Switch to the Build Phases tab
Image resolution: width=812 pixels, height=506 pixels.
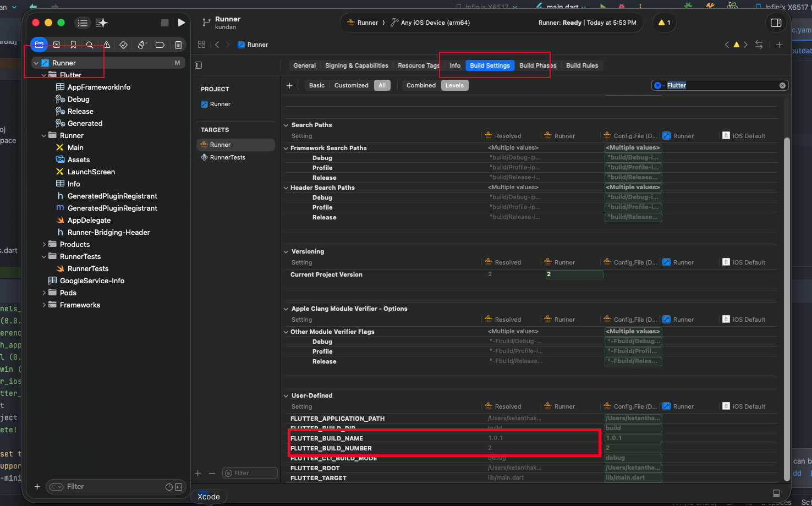click(x=537, y=65)
